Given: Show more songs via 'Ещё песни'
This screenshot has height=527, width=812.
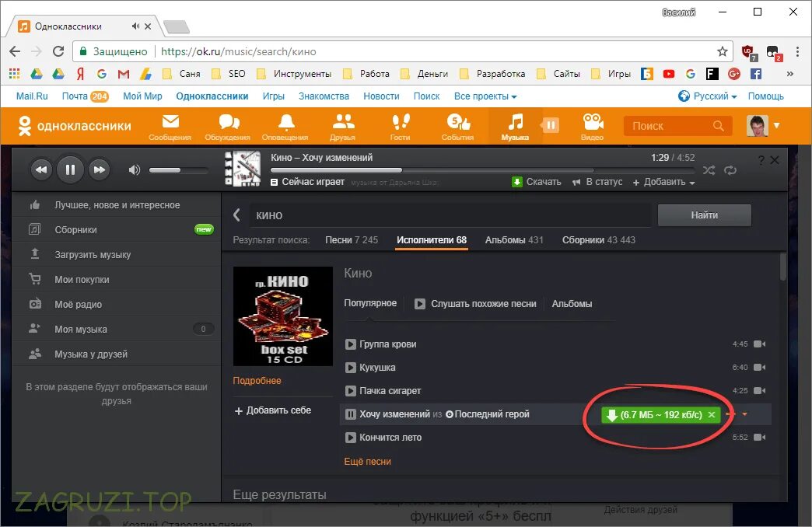Looking at the screenshot, I should pyautogui.click(x=367, y=461).
